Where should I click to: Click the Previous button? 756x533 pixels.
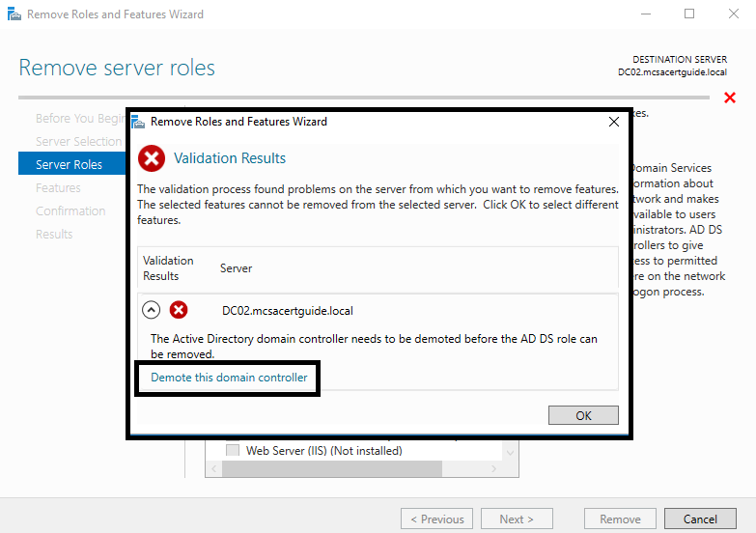point(436,519)
